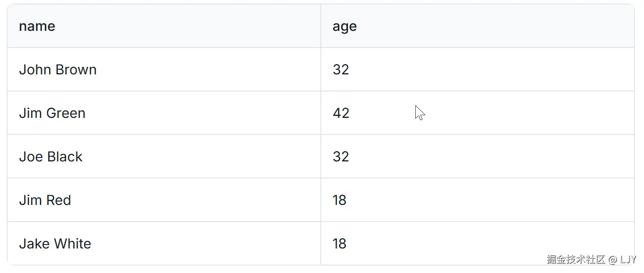Select the Jim Green name cell
This screenshot has height=273, width=644.
tap(52, 113)
